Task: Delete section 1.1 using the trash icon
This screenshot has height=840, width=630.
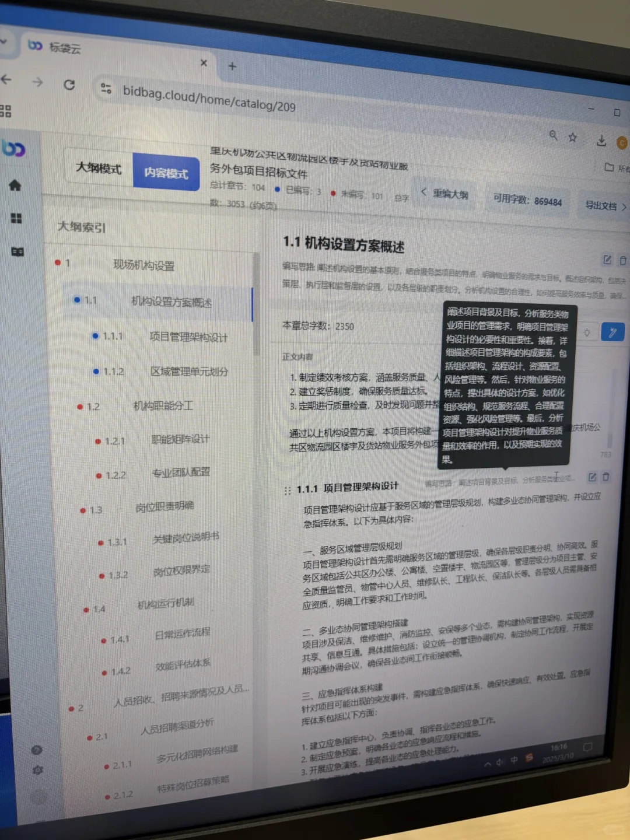Action: point(623,261)
